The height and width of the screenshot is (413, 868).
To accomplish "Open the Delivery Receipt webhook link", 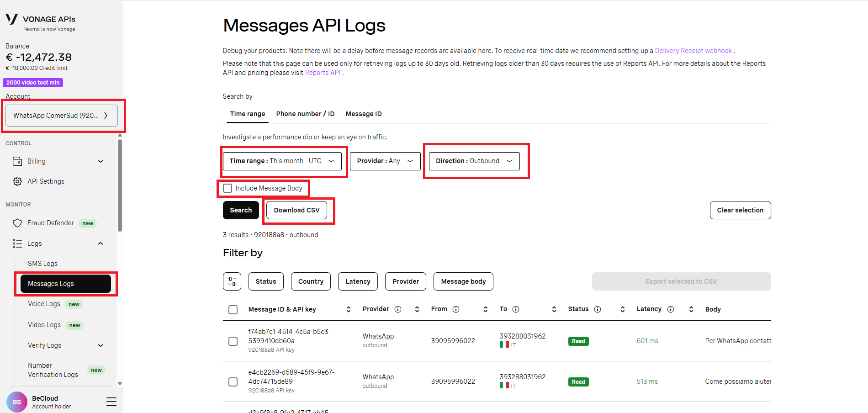I will (693, 51).
